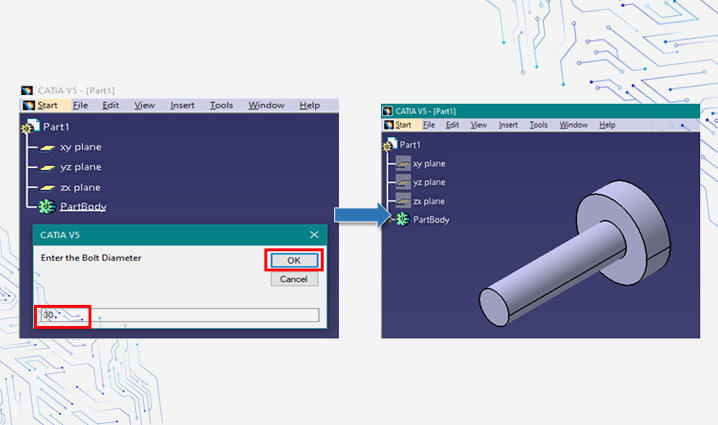Click 'Enter the Bolt Diameter' prompt text
The image size is (718, 425).
[x=91, y=258]
